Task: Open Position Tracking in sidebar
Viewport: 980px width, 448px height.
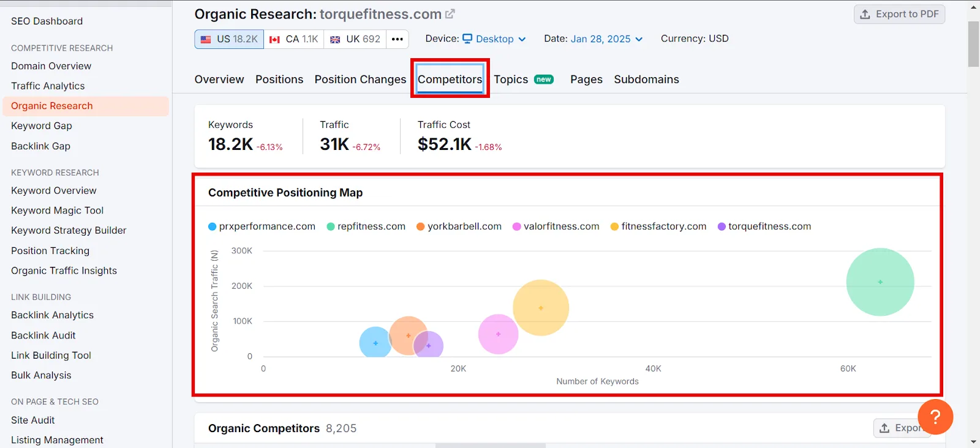Action: tap(50, 251)
